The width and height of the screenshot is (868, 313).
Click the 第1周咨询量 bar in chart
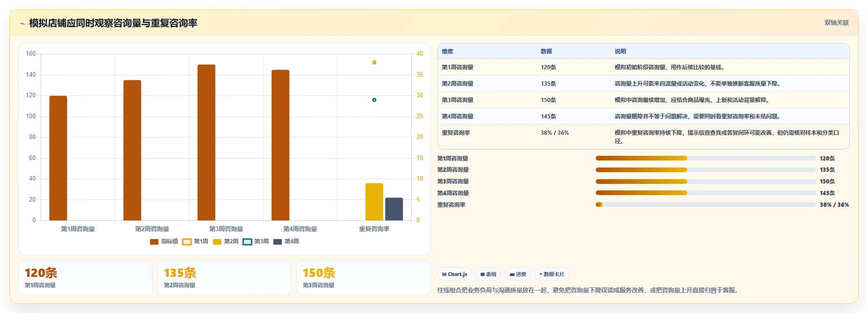point(58,158)
